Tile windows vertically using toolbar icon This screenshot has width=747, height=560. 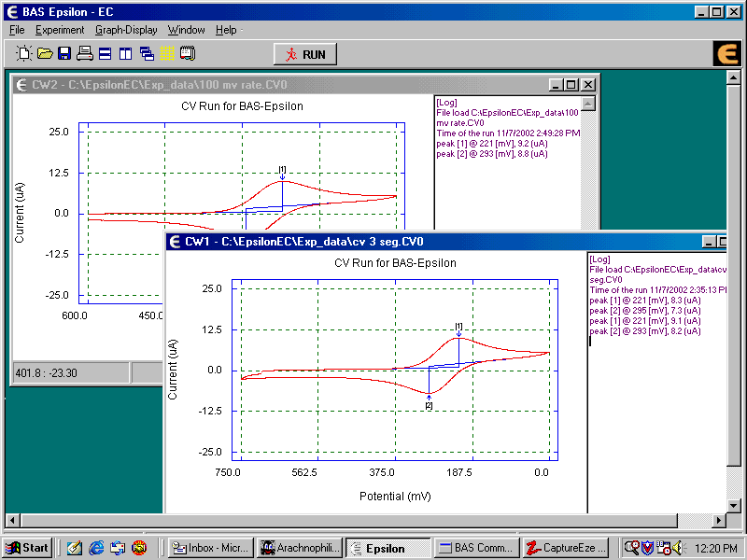[126, 54]
